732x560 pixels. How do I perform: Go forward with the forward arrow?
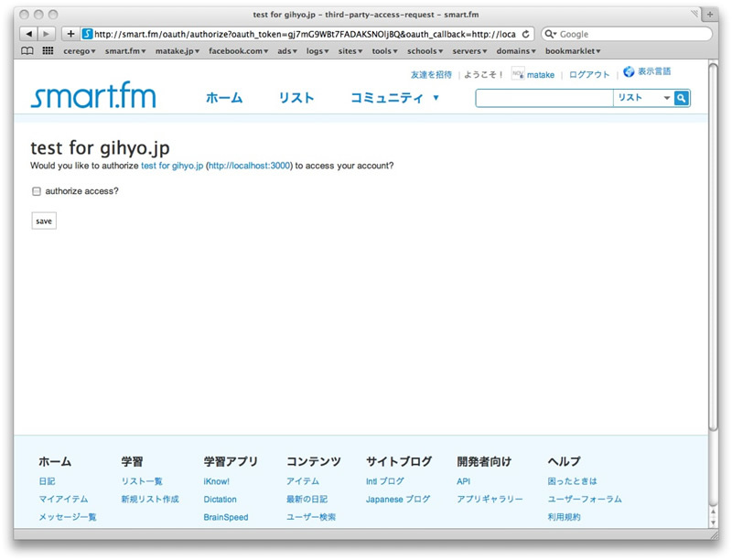[x=47, y=34]
